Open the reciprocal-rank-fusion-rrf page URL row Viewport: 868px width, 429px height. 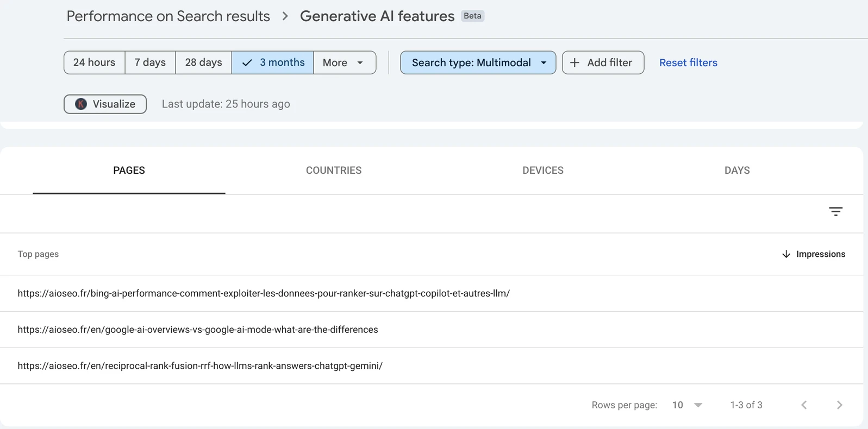tap(432, 366)
